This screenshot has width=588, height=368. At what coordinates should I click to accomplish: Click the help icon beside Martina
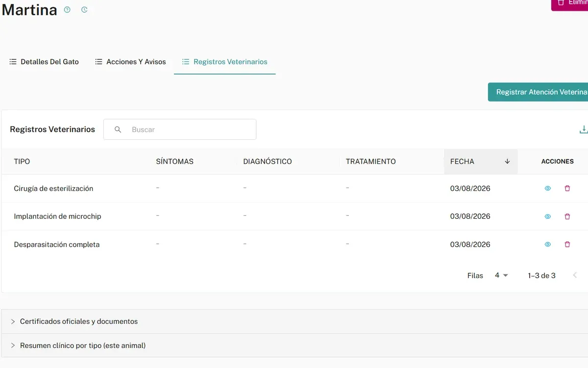tap(67, 10)
